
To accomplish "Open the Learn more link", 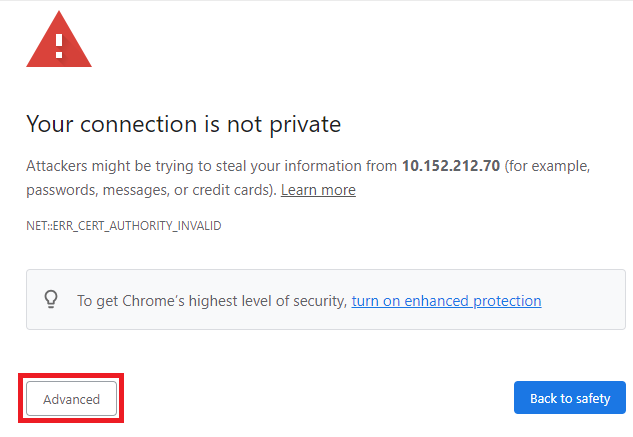I will click(x=318, y=190).
